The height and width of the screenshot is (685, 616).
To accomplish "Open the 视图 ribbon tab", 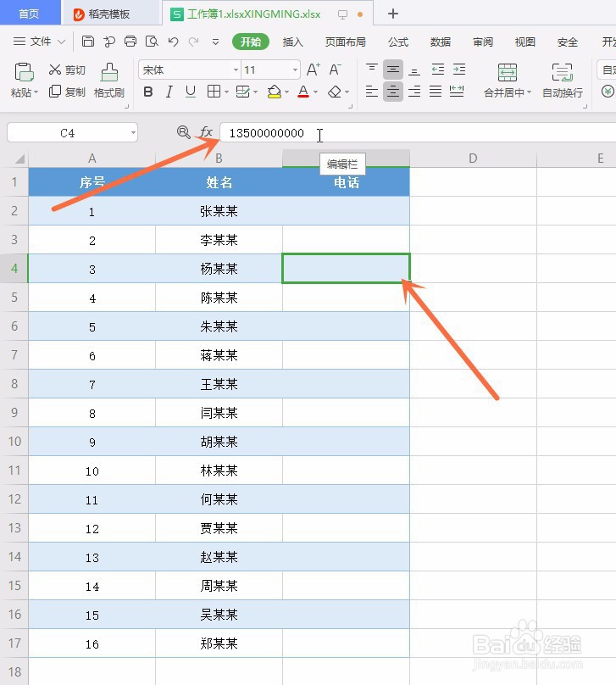I will click(x=524, y=42).
